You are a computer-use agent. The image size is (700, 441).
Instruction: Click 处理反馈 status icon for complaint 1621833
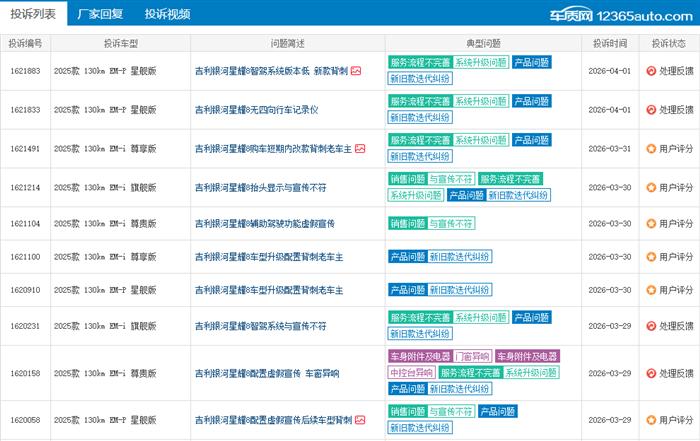pos(651,110)
